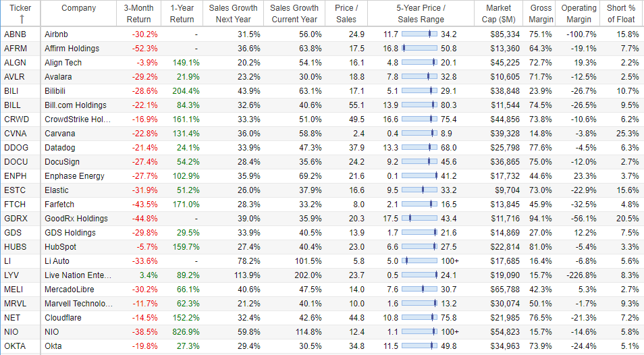The image size is (644, 355).
Task: Click the Carvana company name
Action: (60, 134)
